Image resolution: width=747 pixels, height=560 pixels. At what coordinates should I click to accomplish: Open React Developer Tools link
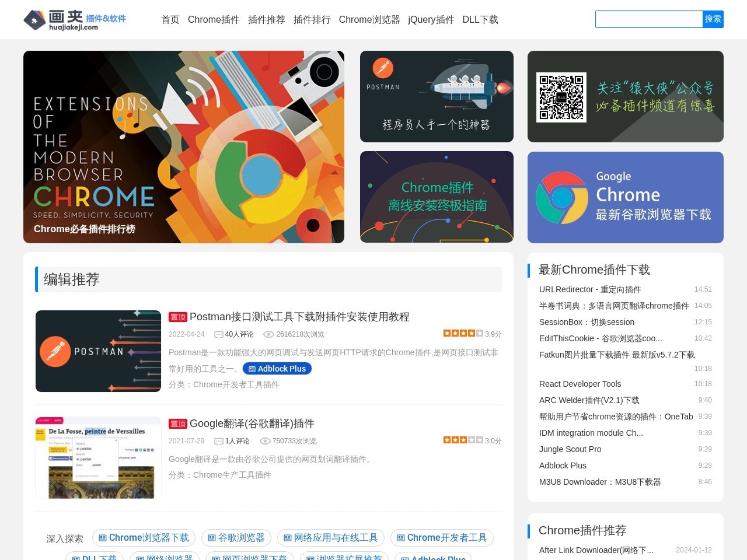(x=580, y=384)
